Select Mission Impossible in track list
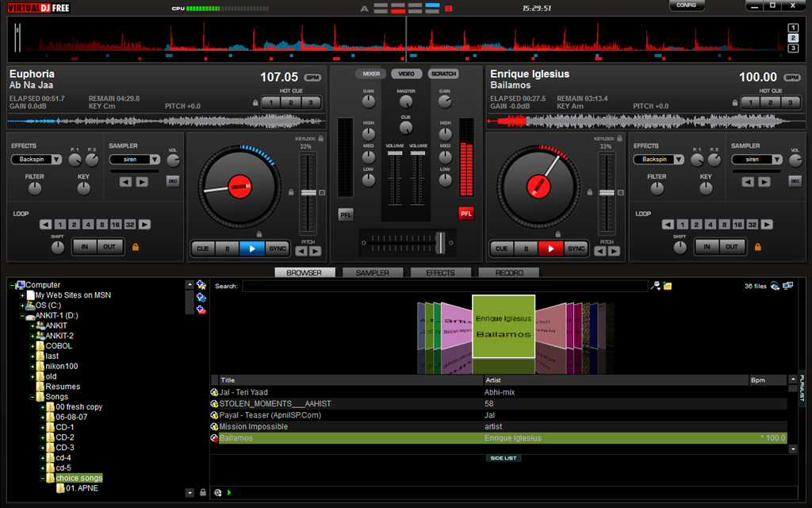The width and height of the screenshot is (812, 508). 499,426
